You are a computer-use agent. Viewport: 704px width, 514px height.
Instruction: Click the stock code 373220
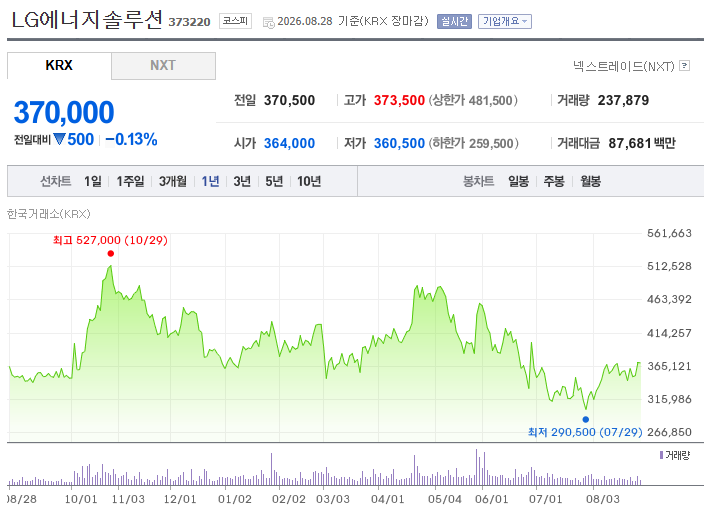pos(189,22)
